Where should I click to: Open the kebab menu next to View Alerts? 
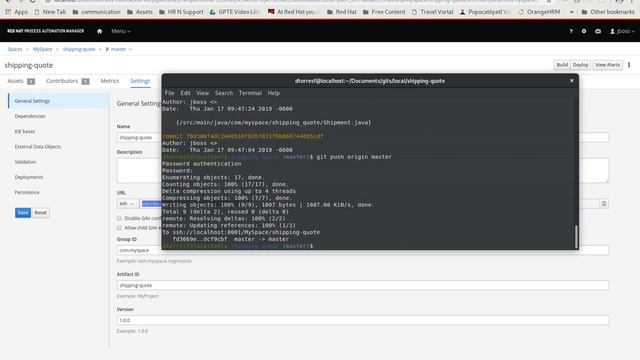[x=629, y=65]
